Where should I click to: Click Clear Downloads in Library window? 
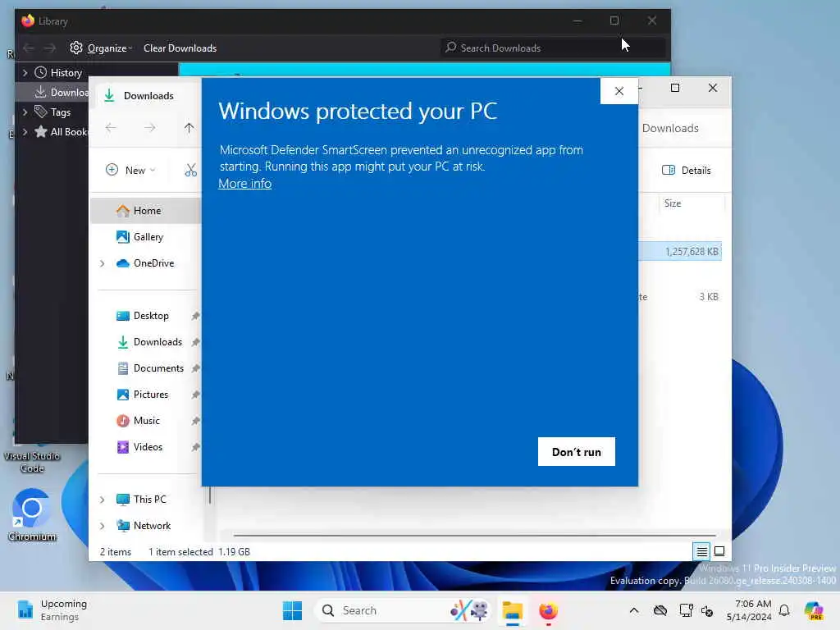click(180, 48)
